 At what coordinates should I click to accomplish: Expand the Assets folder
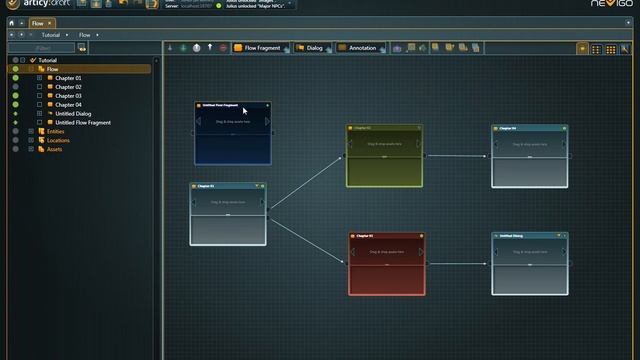pyautogui.click(x=31, y=149)
